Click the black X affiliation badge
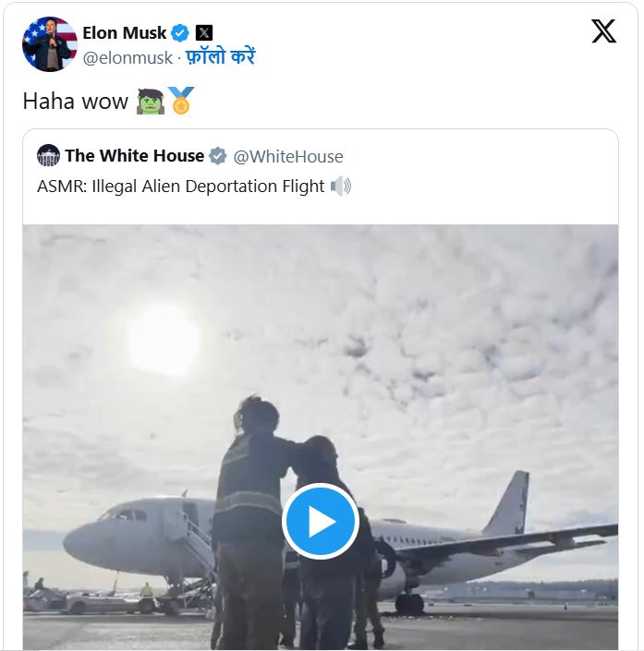The image size is (644, 651). pyautogui.click(x=204, y=33)
